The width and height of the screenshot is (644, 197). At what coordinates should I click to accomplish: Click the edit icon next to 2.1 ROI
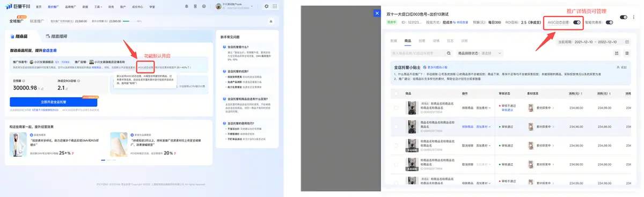68,88
